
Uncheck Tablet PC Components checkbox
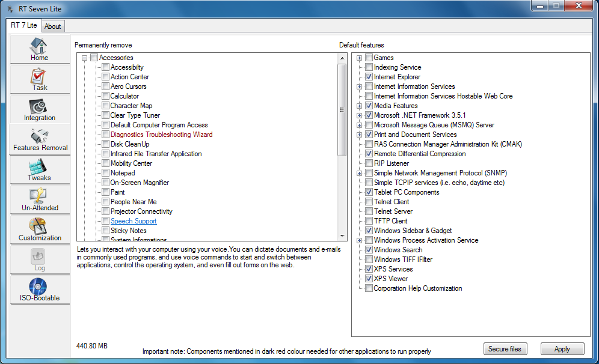click(369, 192)
